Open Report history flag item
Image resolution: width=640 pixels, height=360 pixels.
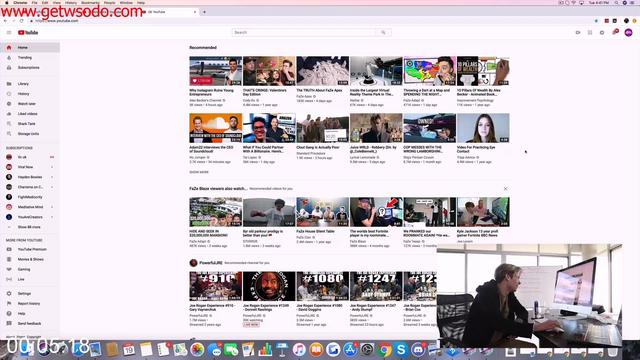(x=30, y=303)
